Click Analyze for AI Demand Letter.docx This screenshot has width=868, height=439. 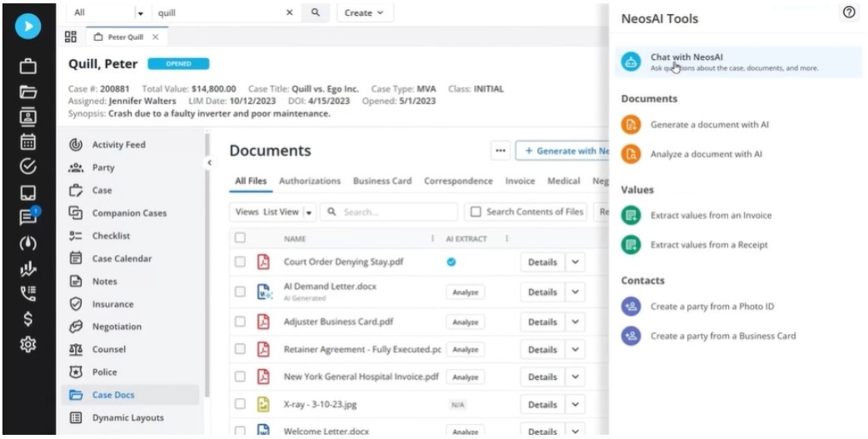click(x=465, y=292)
